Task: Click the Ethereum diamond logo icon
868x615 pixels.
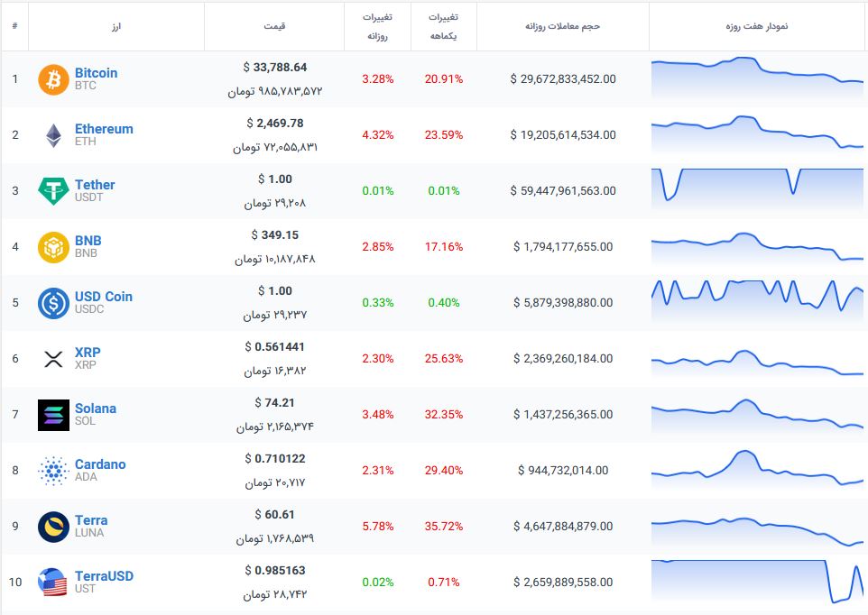Action: tap(54, 135)
